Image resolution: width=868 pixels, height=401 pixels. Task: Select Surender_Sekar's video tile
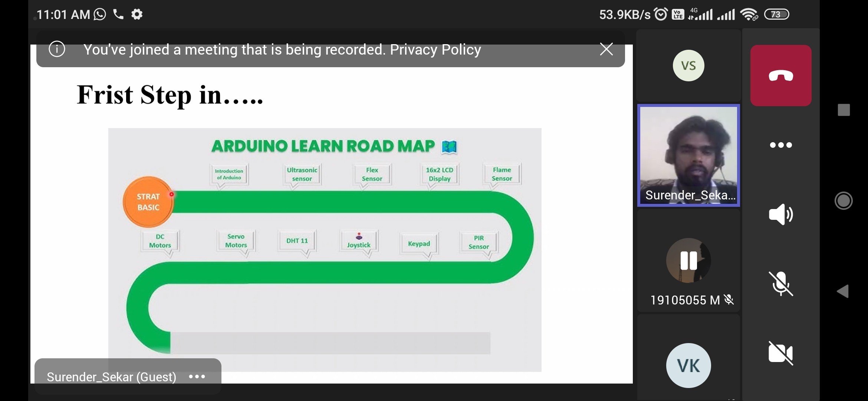pyautogui.click(x=688, y=155)
